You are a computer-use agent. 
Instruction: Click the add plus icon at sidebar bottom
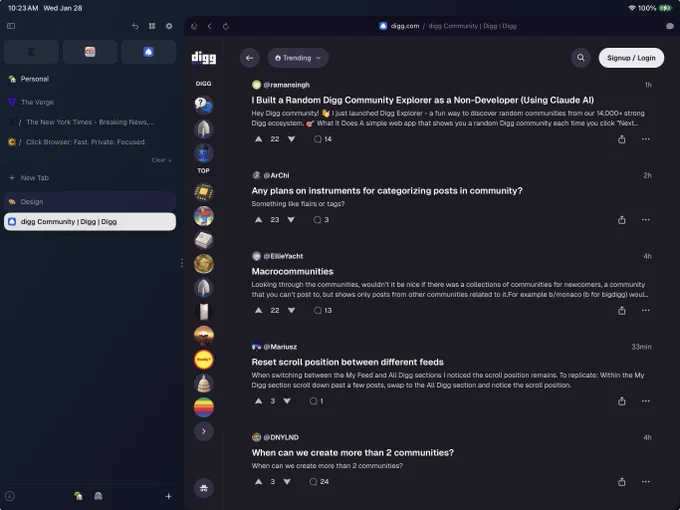coord(169,497)
